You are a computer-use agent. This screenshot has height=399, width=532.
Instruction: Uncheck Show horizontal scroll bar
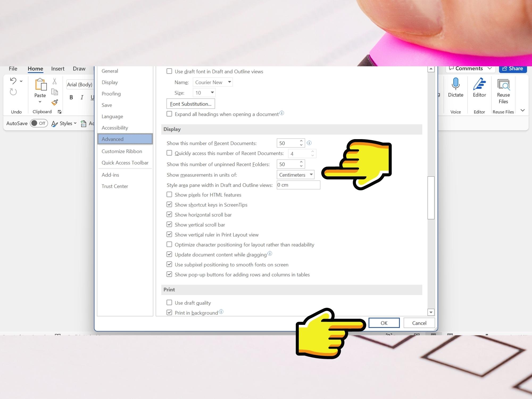[x=169, y=214]
